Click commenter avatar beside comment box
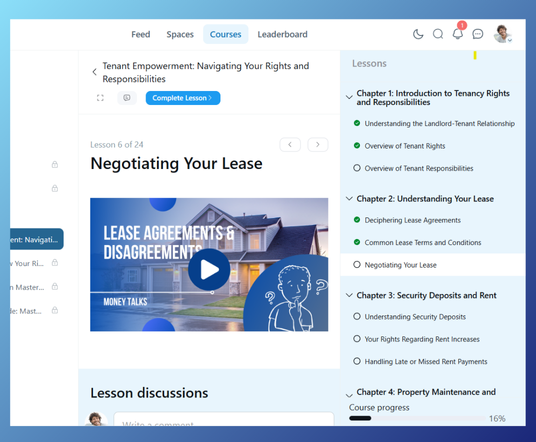This screenshot has height=442, width=536. point(96,419)
